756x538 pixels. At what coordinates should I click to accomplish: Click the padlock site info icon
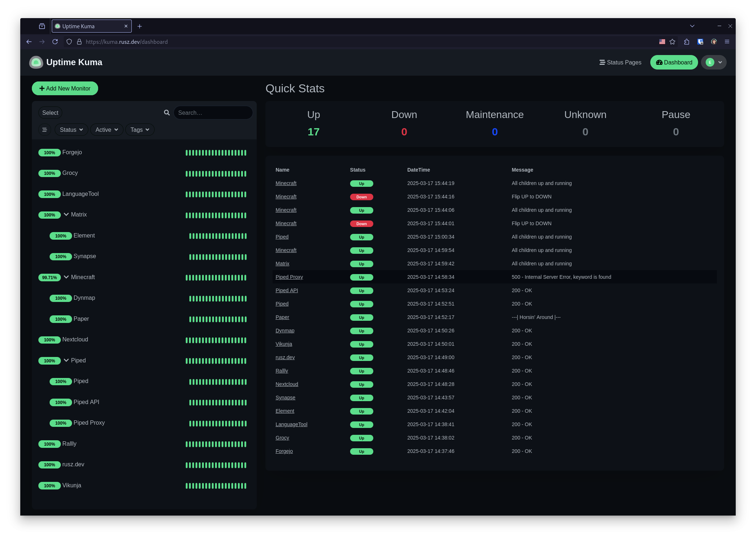coord(79,42)
